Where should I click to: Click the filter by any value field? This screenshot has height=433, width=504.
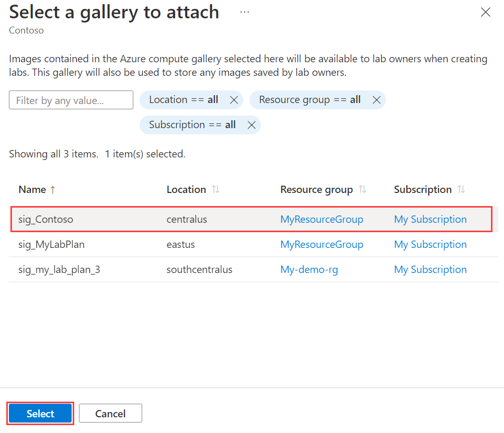coord(71,99)
